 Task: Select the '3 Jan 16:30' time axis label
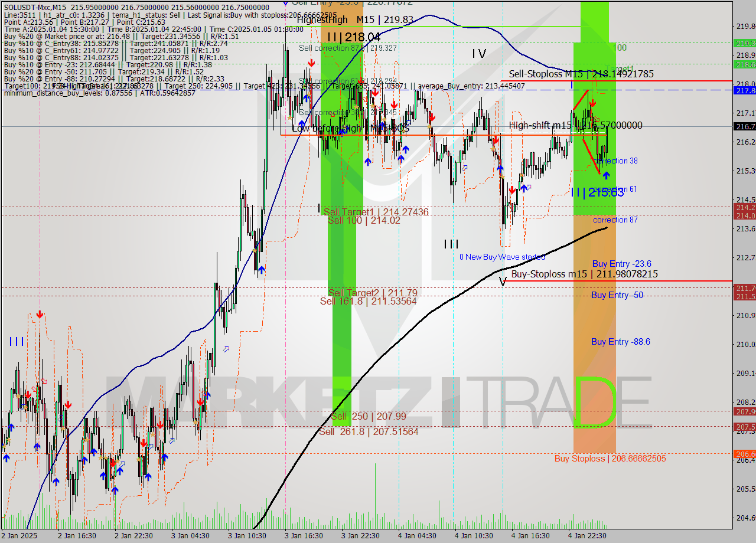[304, 536]
